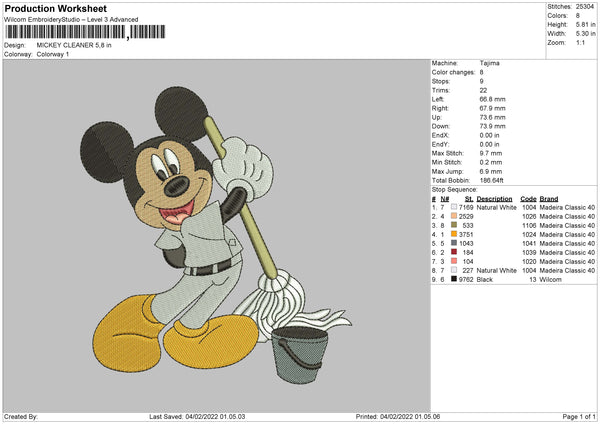
Task: Click the 'Stop Sequence:' label
Action: pyautogui.click(x=455, y=189)
